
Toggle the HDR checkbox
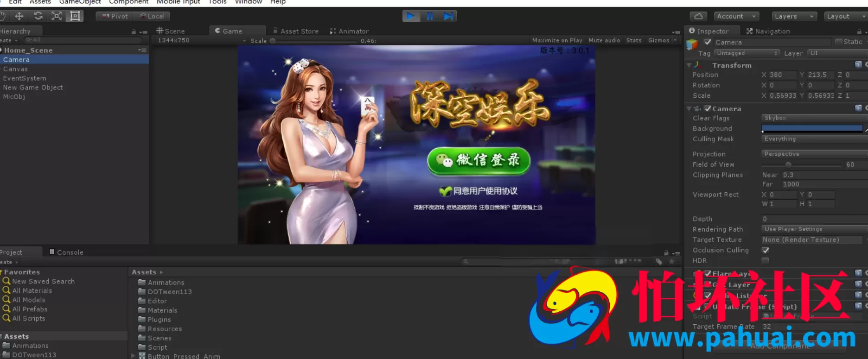765,261
